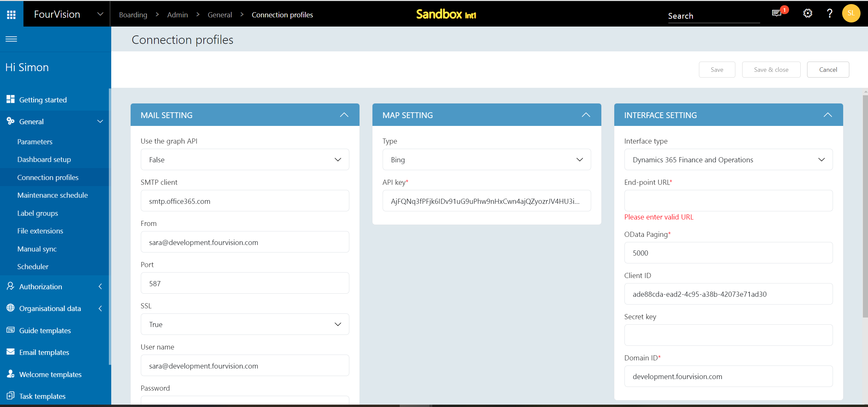This screenshot has height=407, width=868.
Task: Click the Port field
Action: tap(245, 283)
